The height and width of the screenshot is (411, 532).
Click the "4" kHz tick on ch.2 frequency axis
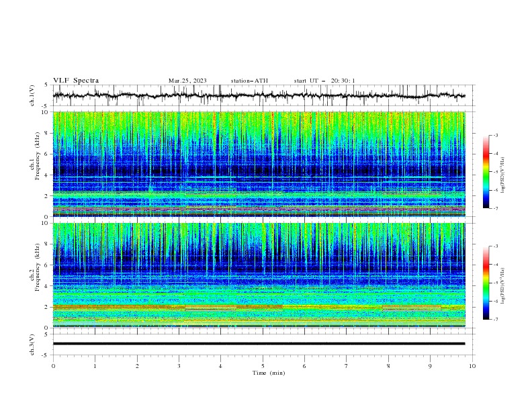[x=48, y=286]
